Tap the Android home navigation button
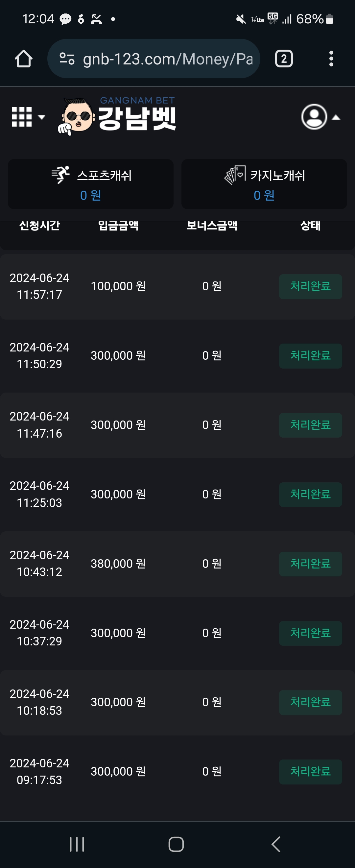The width and height of the screenshot is (355, 868). tap(176, 844)
